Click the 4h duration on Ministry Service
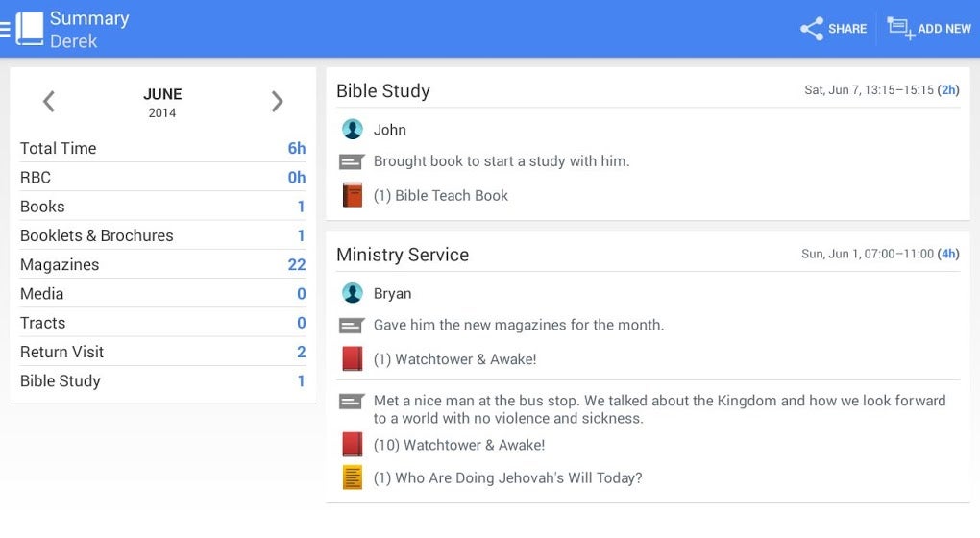 point(948,254)
